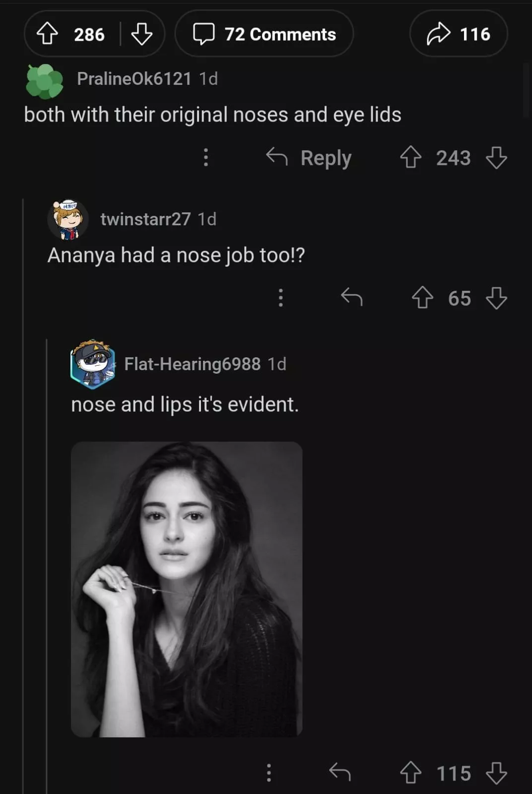Click reply arrow on twinstarr27's comment

(x=352, y=298)
